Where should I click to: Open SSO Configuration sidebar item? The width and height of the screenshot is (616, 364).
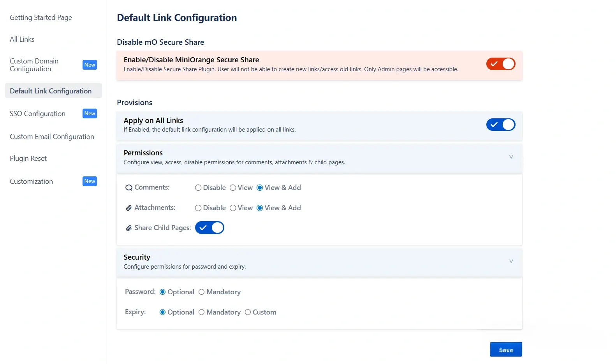pos(38,114)
